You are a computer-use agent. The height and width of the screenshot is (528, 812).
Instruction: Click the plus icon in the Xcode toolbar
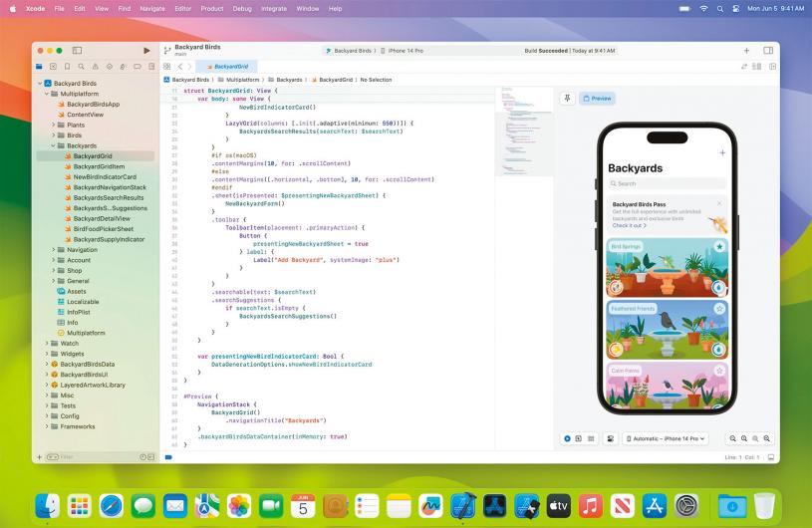746,50
